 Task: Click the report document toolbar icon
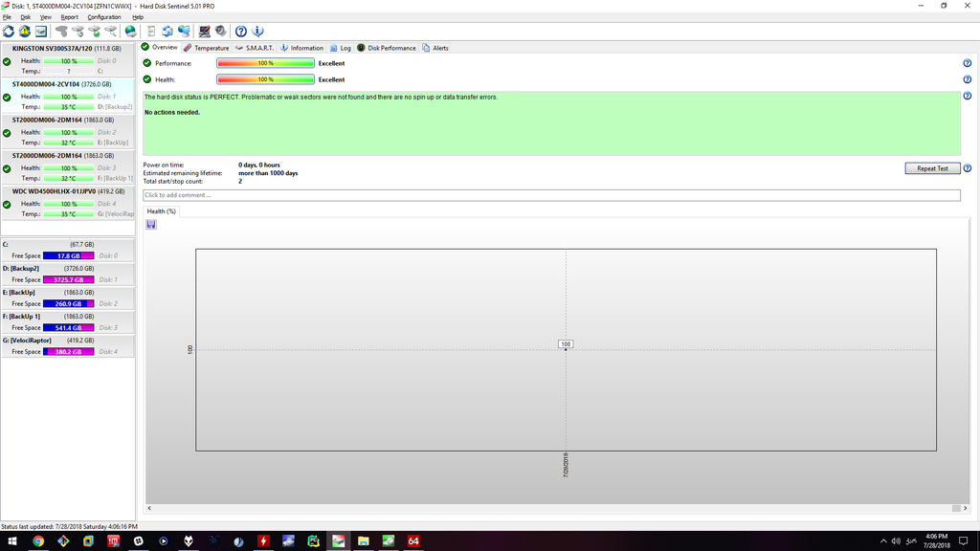(151, 32)
